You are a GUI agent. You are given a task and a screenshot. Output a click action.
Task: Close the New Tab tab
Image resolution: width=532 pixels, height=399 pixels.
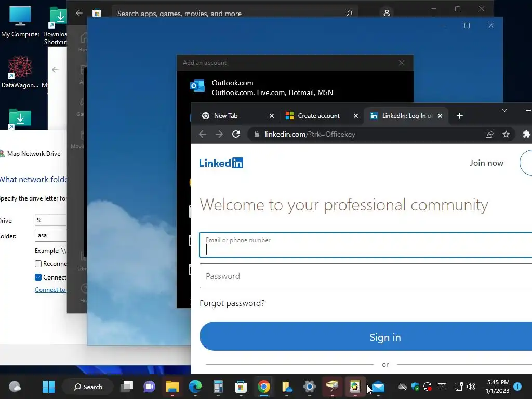click(x=271, y=116)
